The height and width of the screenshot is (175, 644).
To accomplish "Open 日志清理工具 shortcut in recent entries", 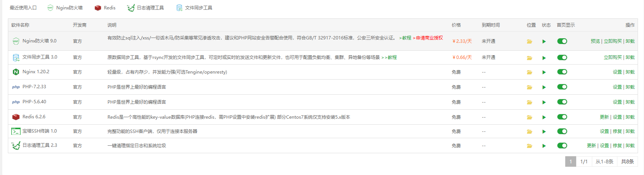I will pos(146,8).
